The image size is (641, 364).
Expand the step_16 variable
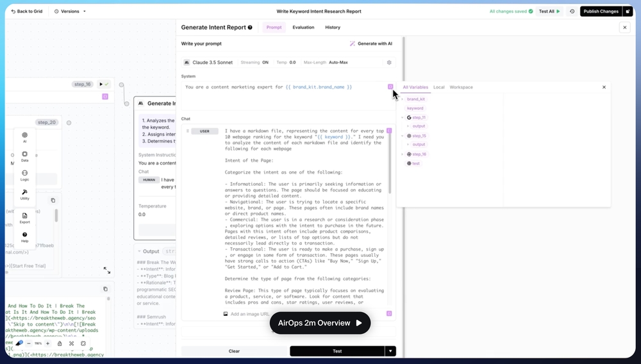click(403, 154)
